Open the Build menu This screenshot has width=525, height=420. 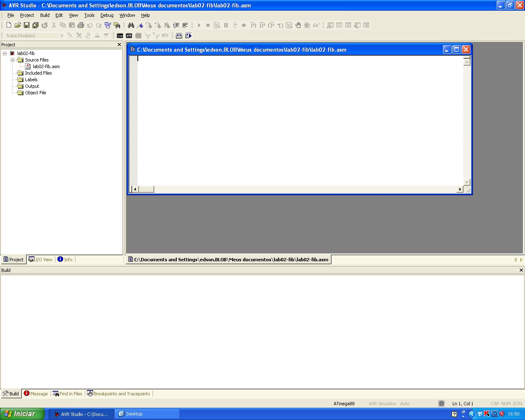pos(45,15)
